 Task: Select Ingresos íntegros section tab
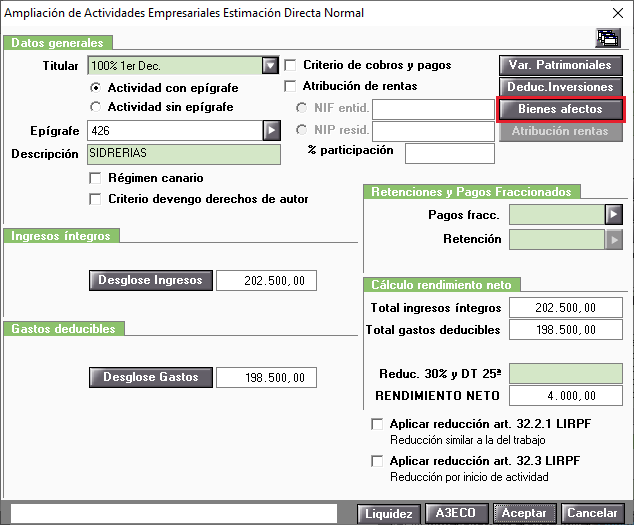coord(61,236)
